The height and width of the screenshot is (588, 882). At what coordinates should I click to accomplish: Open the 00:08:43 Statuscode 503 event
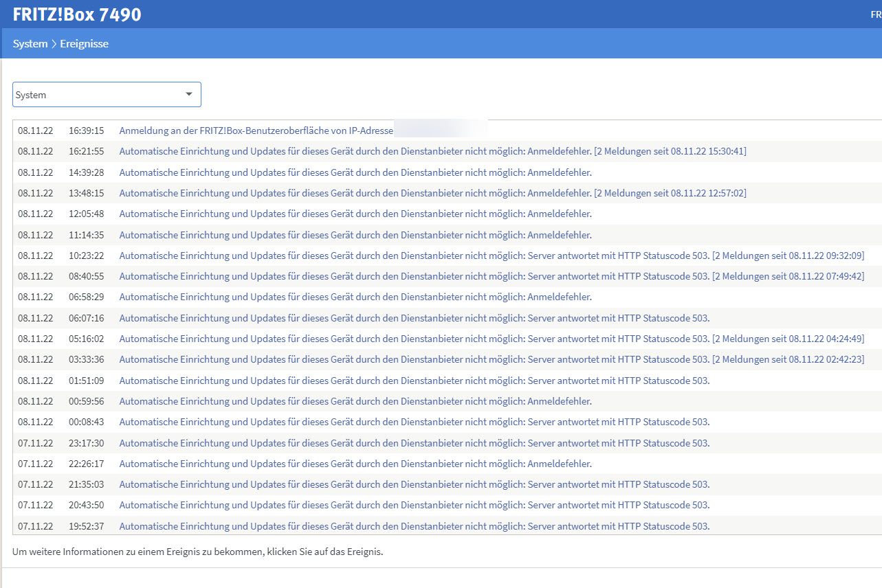tap(415, 422)
